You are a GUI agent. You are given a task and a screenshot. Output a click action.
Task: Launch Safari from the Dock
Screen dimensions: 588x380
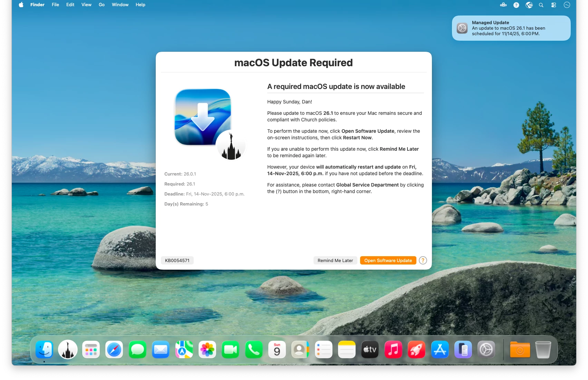pyautogui.click(x=114, y=350)
